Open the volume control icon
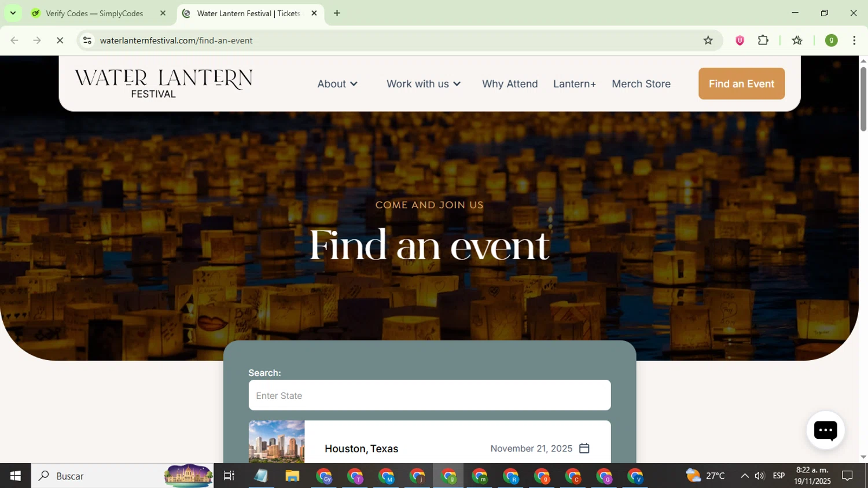This screenshot has width=868, height=488. click(x=760, y=476)
